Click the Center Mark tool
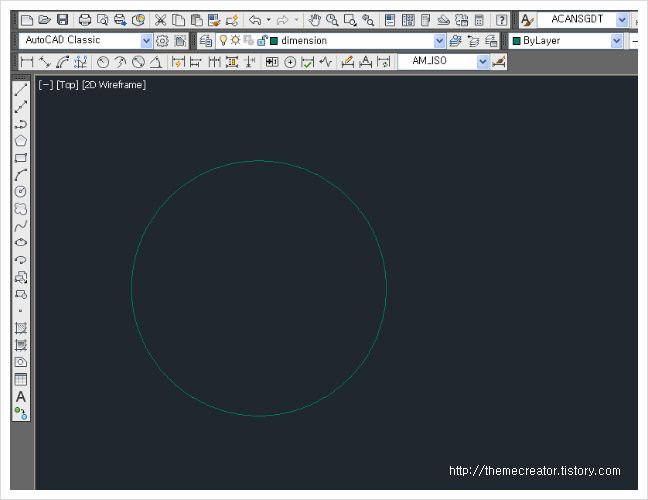648x500 pixels. pos(290,62)
